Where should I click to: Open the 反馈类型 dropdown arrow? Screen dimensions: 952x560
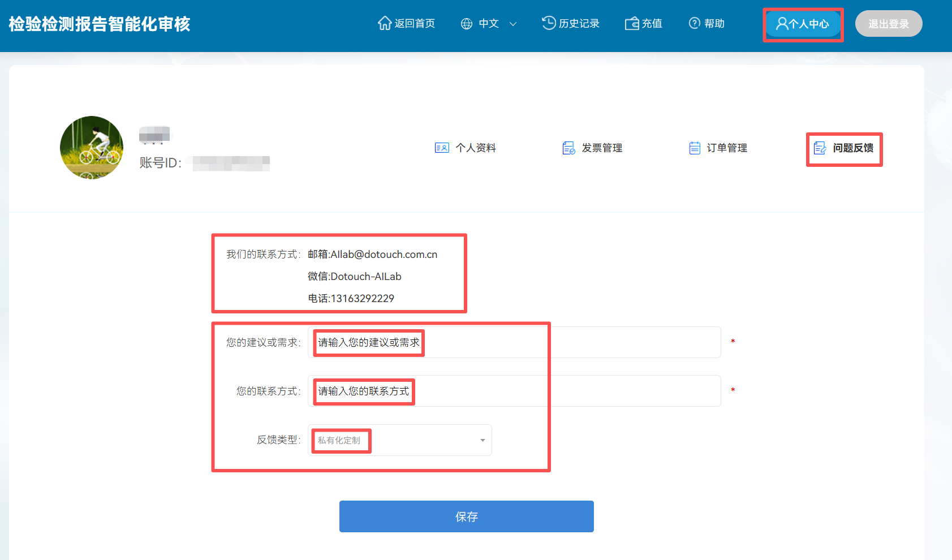click(483, 440)
